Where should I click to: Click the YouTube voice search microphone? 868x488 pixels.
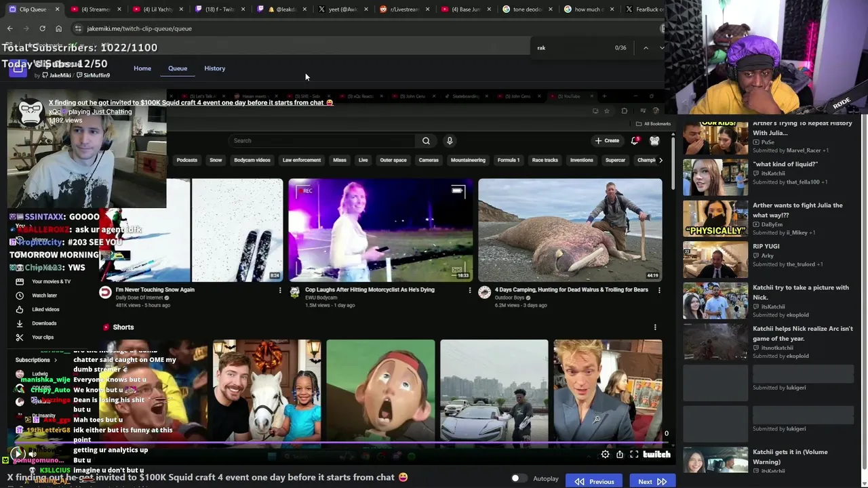tap(449, 141)
